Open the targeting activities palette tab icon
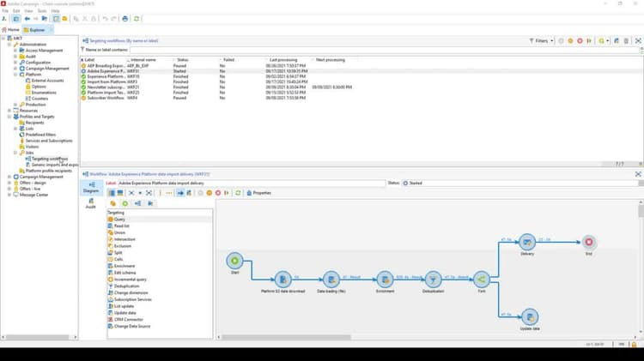This screenshot has width=644, height=361. point(113,203)
